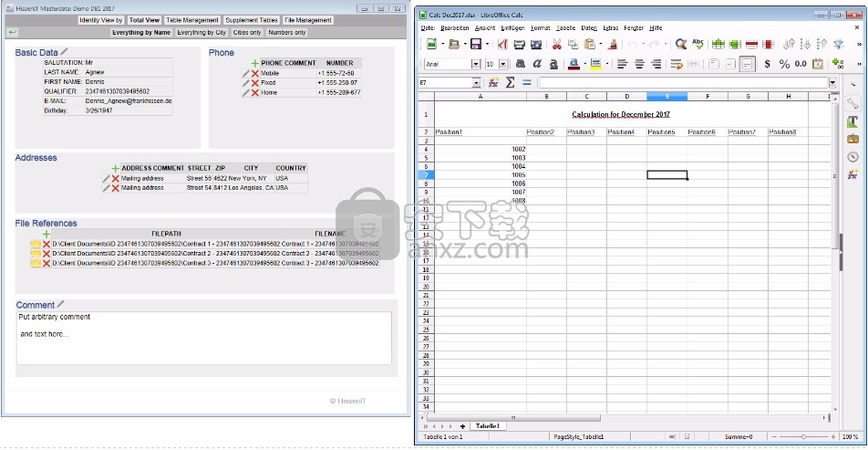Toggle bold formatting in Calc
Image resolution: width=868 pixels, height=450 pixels.
[x=521, y=64]
